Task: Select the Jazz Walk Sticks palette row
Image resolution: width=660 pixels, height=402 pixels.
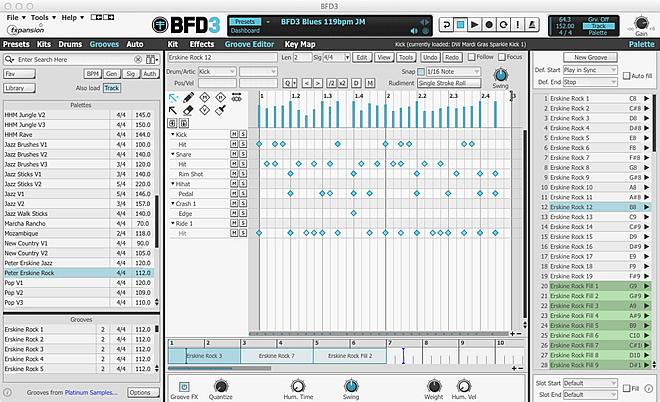Action: (x=78, y=213)
